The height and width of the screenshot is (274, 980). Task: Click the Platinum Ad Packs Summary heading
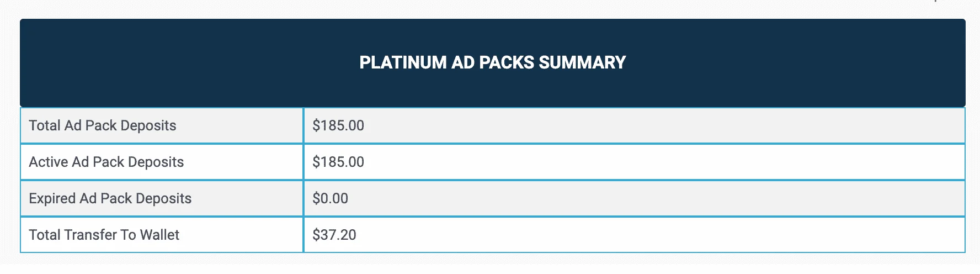click(x=492, y=62)
